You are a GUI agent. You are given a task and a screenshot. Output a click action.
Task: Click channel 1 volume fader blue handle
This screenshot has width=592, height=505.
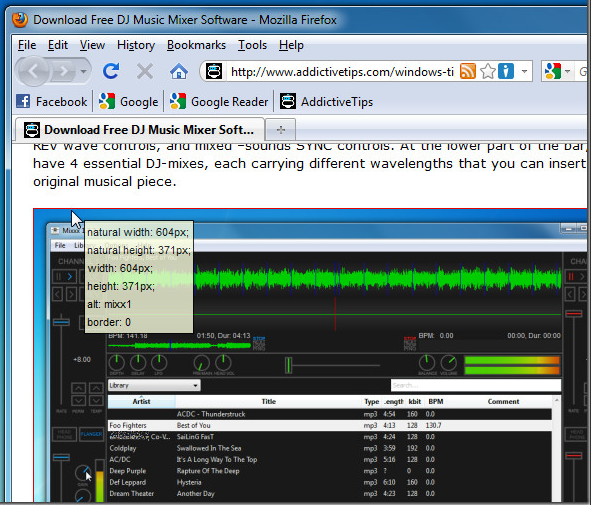coord(61,457)
